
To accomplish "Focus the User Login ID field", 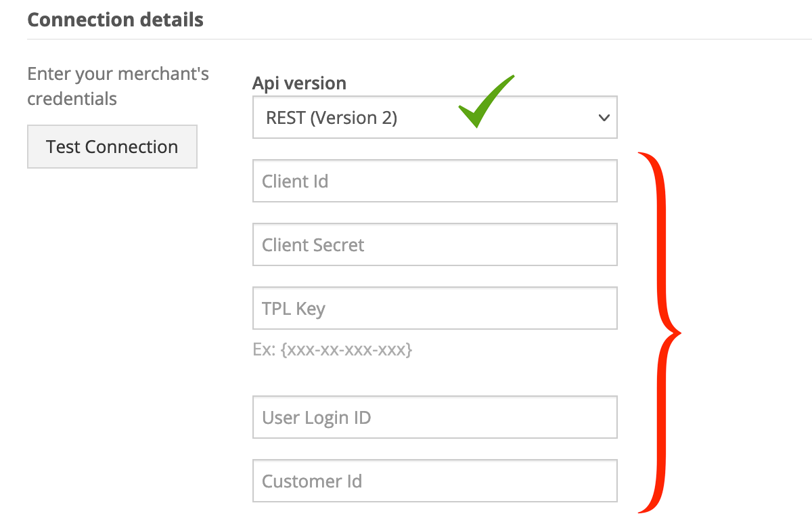I will point(435,417).
